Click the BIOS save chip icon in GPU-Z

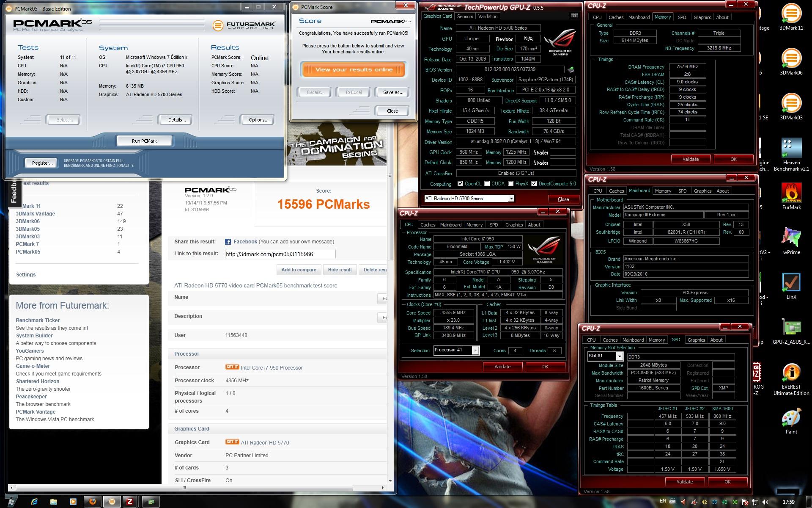coord(571,69)
